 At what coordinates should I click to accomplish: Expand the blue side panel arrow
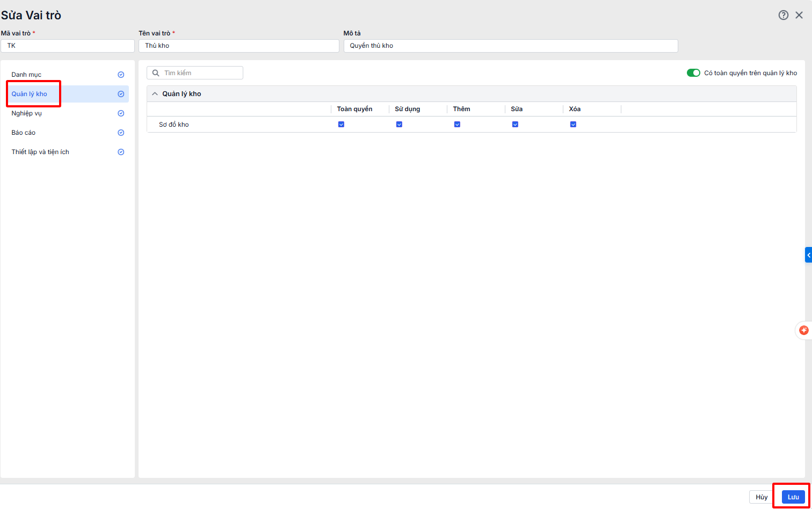point(808,255)
